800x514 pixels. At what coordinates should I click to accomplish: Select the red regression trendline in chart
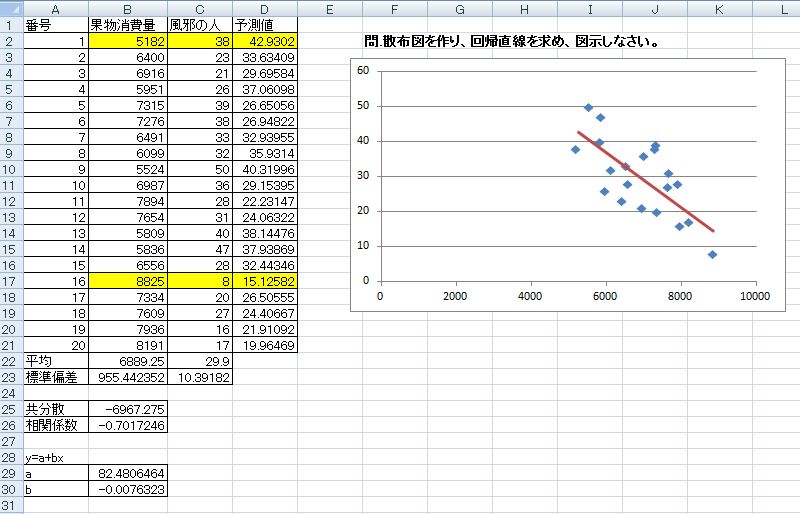click(x=645, y=181)
